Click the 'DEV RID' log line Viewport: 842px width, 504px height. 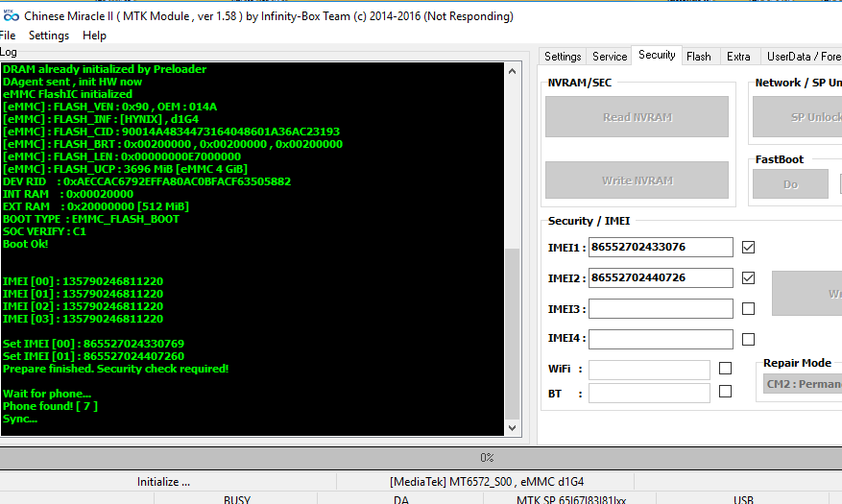147,181
